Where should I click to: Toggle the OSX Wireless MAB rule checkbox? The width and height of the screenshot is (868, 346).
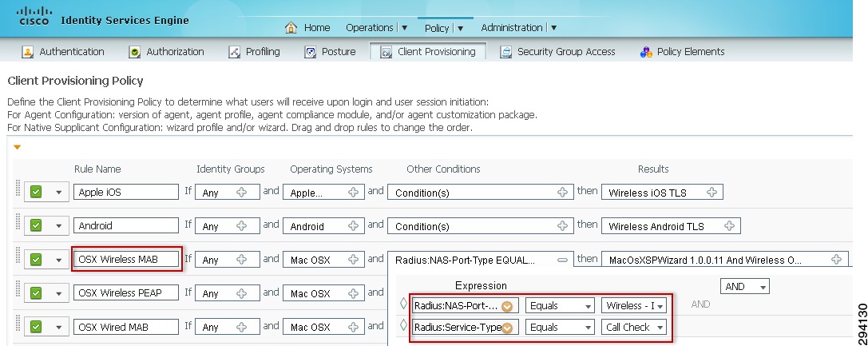point(36,259)
